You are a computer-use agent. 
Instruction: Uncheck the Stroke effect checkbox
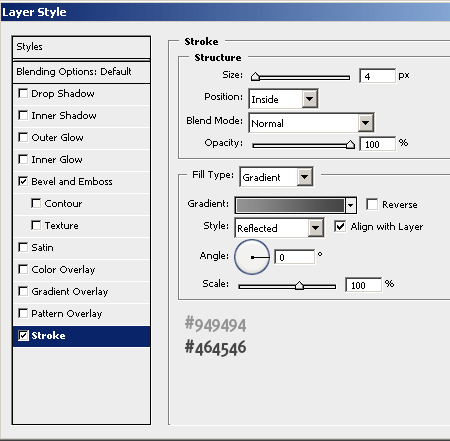(x=23, y=335)
